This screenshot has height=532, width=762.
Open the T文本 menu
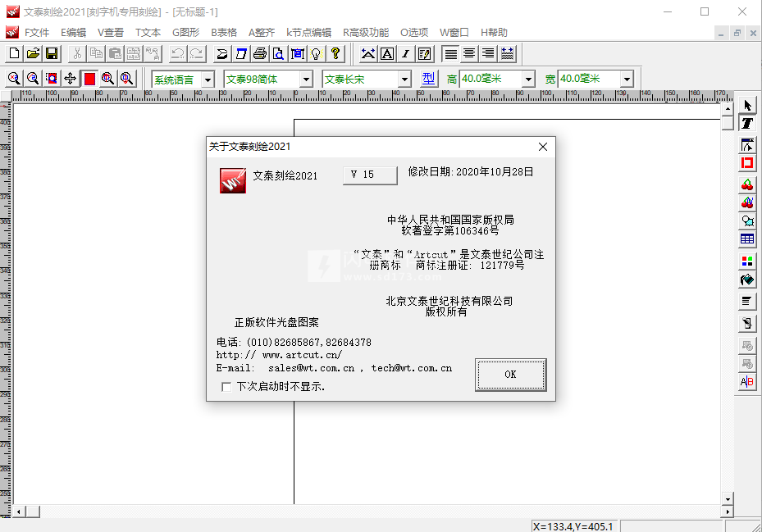(x=148, y=33)
